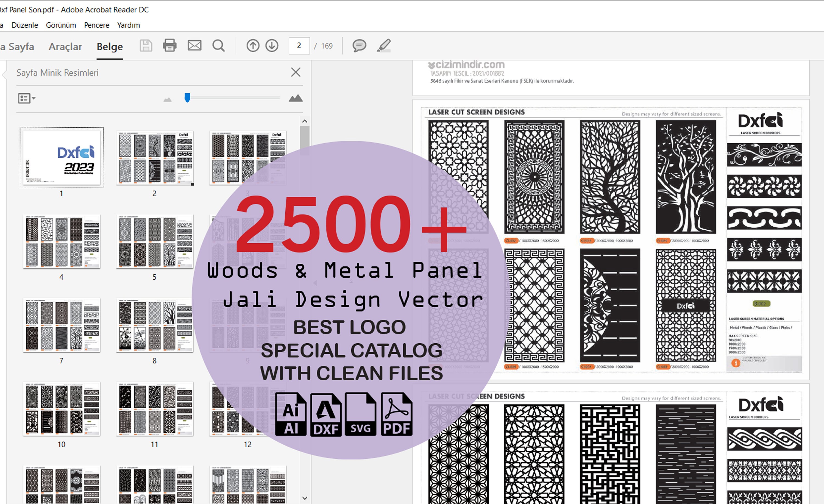Go to previous page with the up arrow icon
The image size is (824, 504).
click(x=253, y=46)
